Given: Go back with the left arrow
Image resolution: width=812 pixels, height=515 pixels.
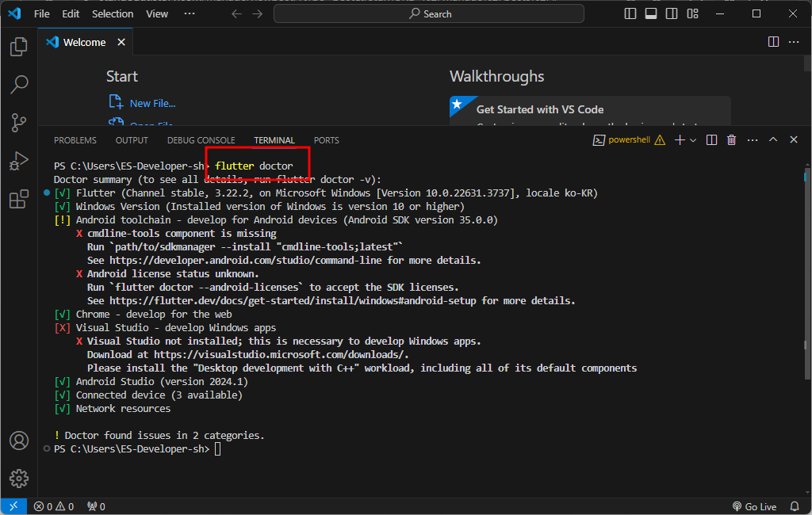Looking at the screenshot, I should pos(236,14).
